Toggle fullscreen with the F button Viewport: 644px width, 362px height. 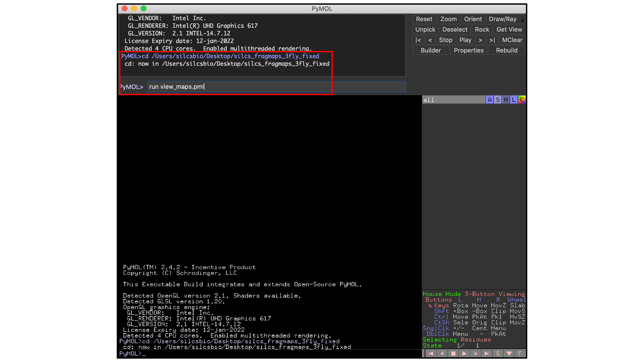520,353
